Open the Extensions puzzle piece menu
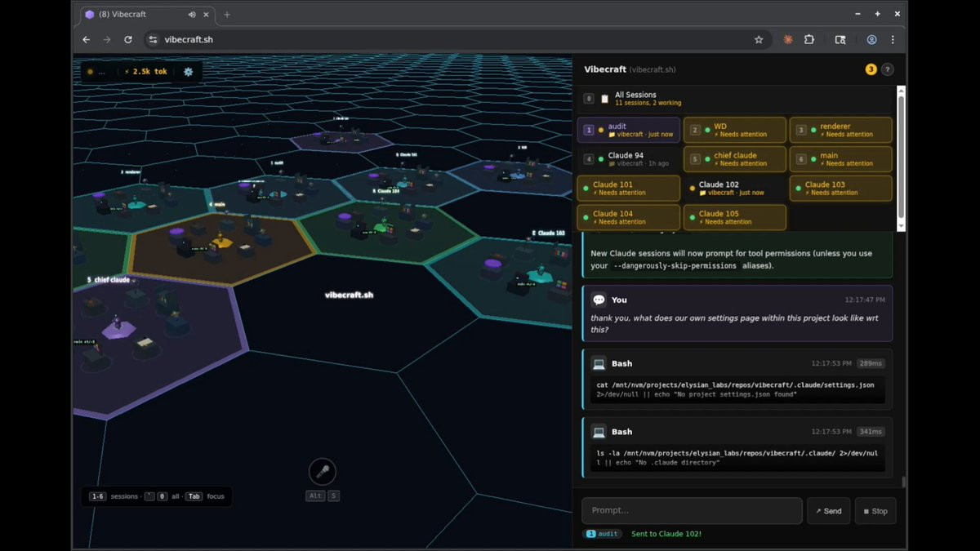The height and width of the screenshot is (551, 980). [x=809, y=39]
